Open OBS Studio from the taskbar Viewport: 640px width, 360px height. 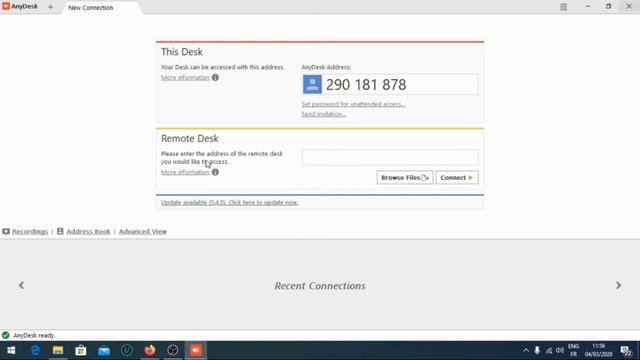(x=173, y=351)
